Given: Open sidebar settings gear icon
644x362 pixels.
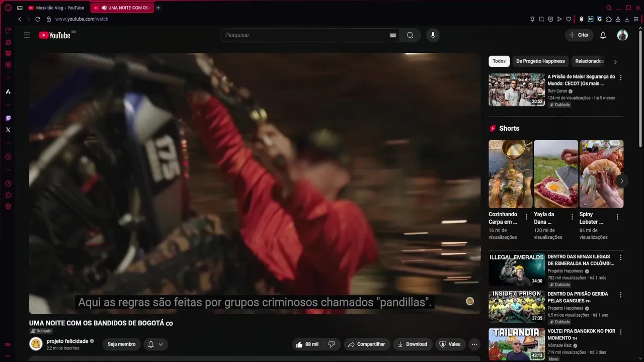Looking at the screenshot, I should (8, 207).
